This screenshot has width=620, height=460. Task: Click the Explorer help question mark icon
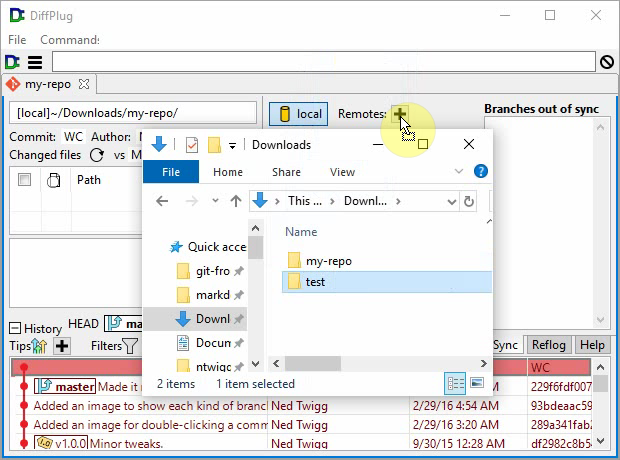(x=481, y=172)
